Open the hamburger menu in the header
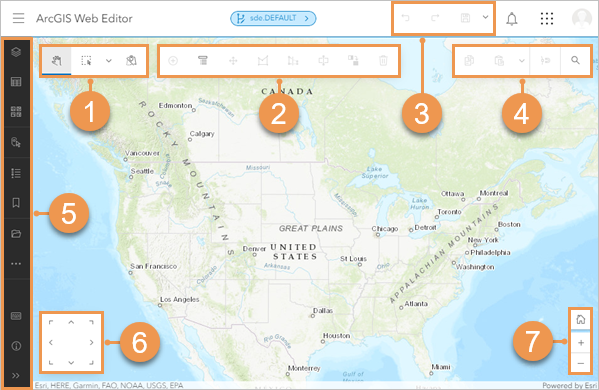 click(18, 18)
